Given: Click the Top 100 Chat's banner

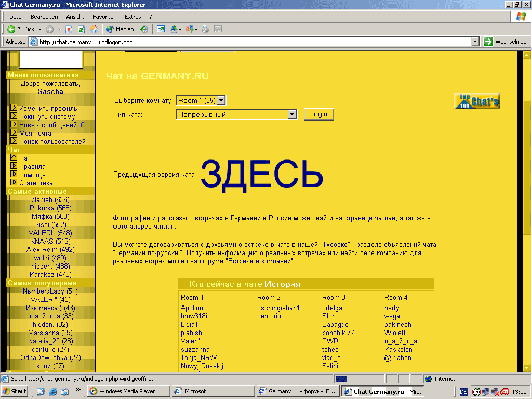Looking at the screenshot, I should point(477,101).
